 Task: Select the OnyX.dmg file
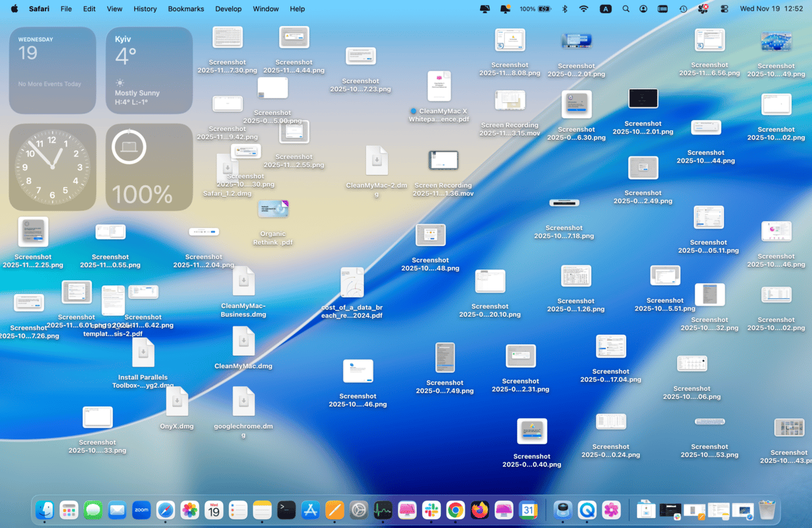[177, 402]
